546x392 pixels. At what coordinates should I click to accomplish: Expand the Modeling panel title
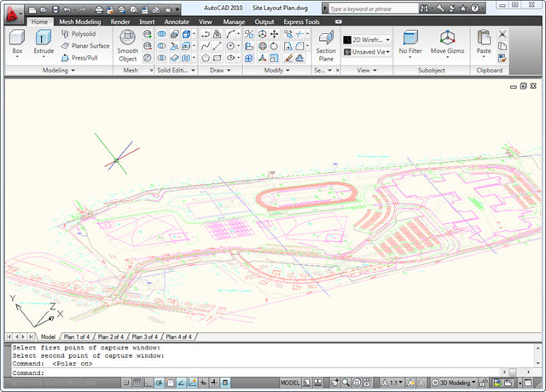(x=58, y=71)
